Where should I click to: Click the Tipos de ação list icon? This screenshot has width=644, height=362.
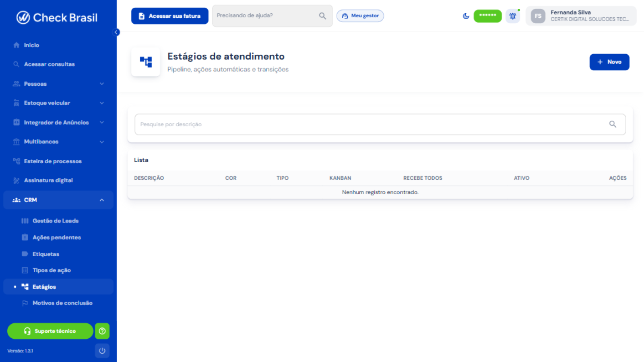[25, 270]
